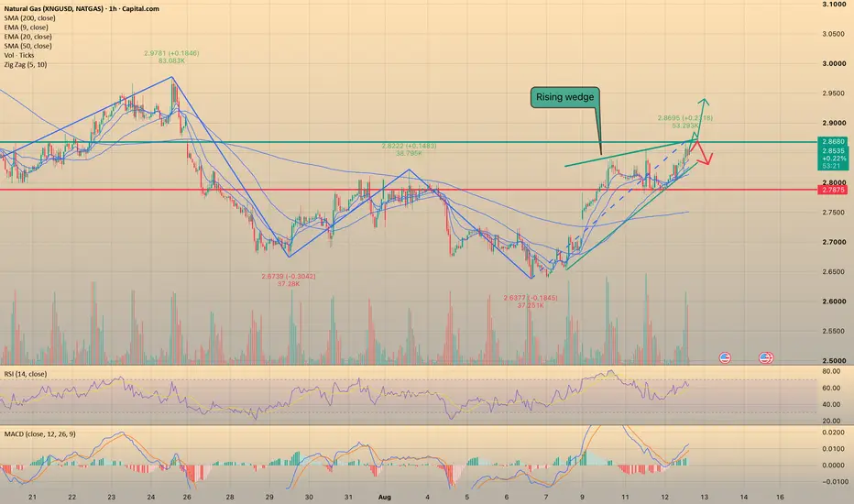Click the single US flag economic event icon
The image size is (854, 504).
tap(725, 358)
